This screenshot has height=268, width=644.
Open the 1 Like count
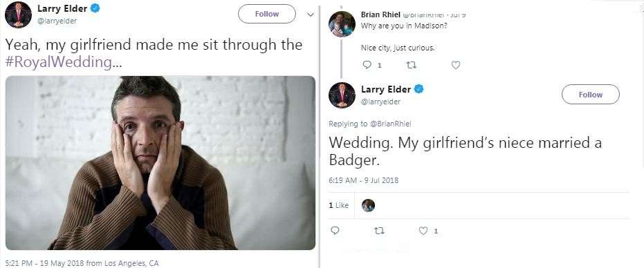tap(338, 205)
